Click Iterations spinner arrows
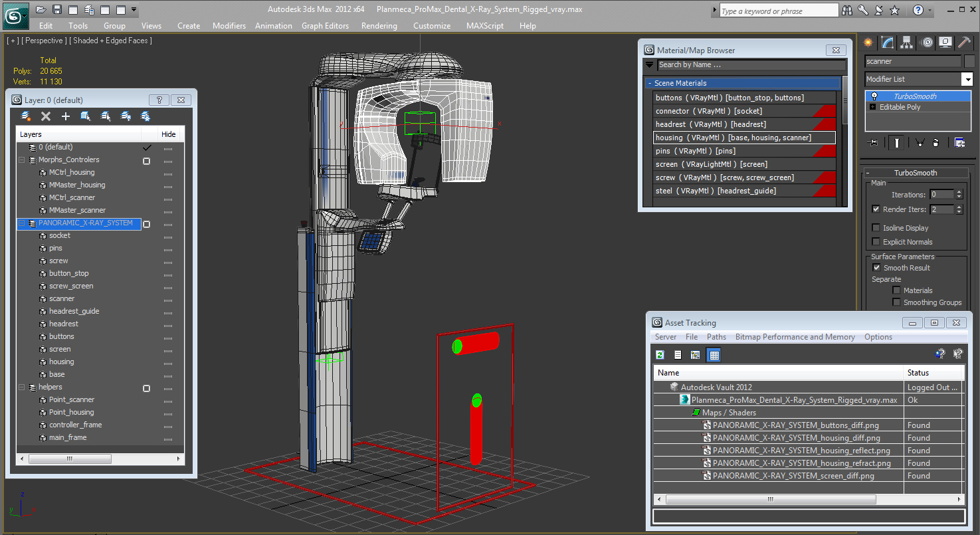 click(x=959, y=195)
